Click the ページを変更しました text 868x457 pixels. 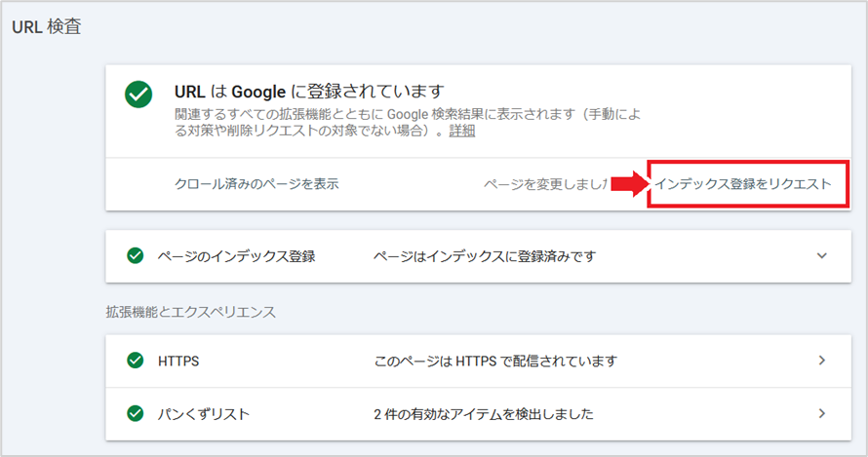pos(546,184)
